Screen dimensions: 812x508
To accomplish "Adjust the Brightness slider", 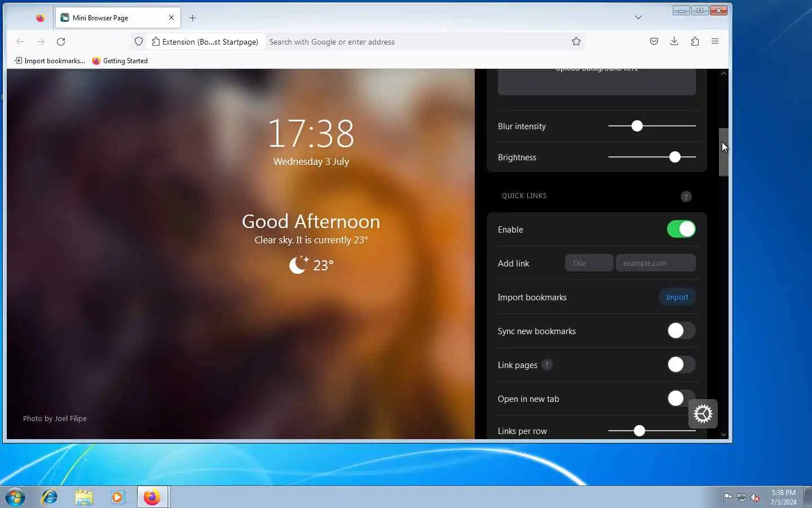I will [674, 157].
